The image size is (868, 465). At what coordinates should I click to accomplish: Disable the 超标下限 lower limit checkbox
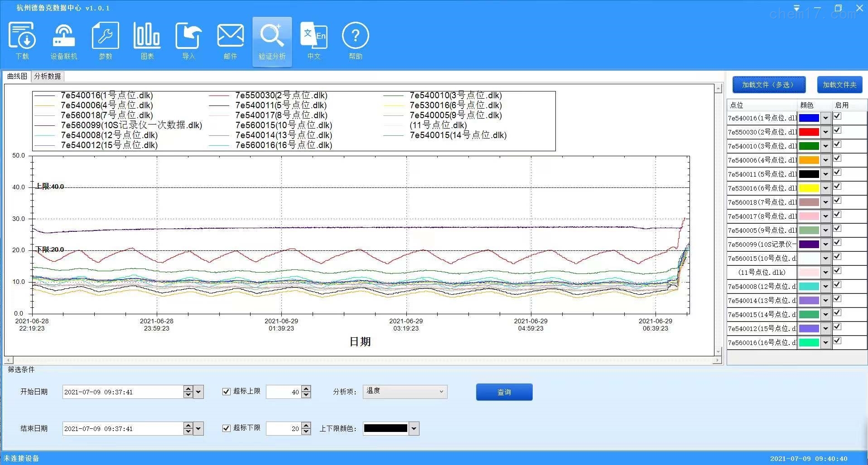tap(227, 428)
